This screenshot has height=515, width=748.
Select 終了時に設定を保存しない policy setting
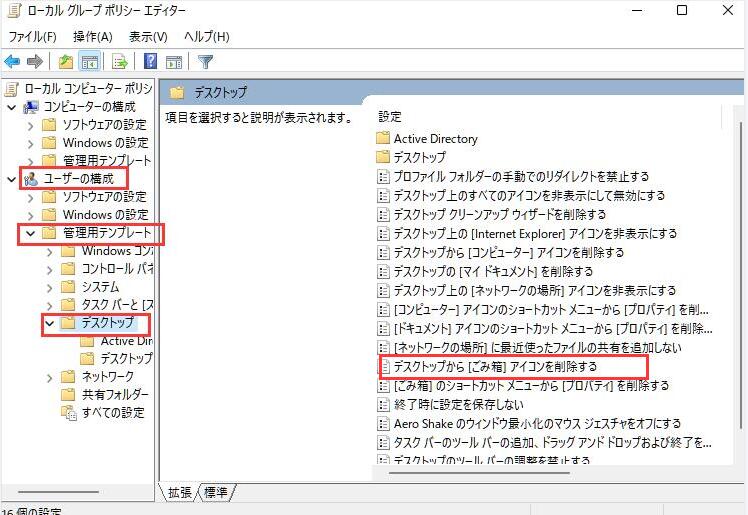pos(458,405)
